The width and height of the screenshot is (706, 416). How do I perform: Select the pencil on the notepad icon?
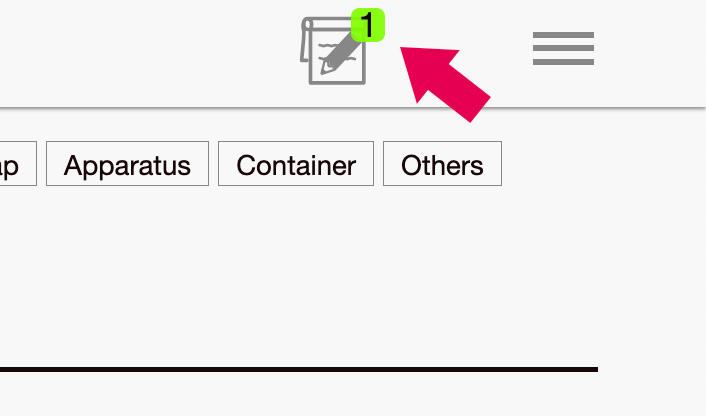(x=341, y=53)
